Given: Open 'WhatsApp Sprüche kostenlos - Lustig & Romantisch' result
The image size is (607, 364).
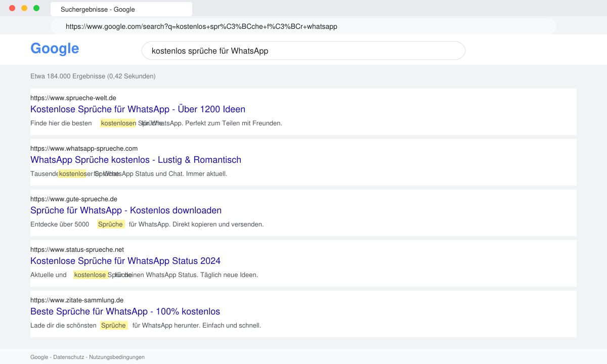Looking at the screenshot, I should 136,160.
